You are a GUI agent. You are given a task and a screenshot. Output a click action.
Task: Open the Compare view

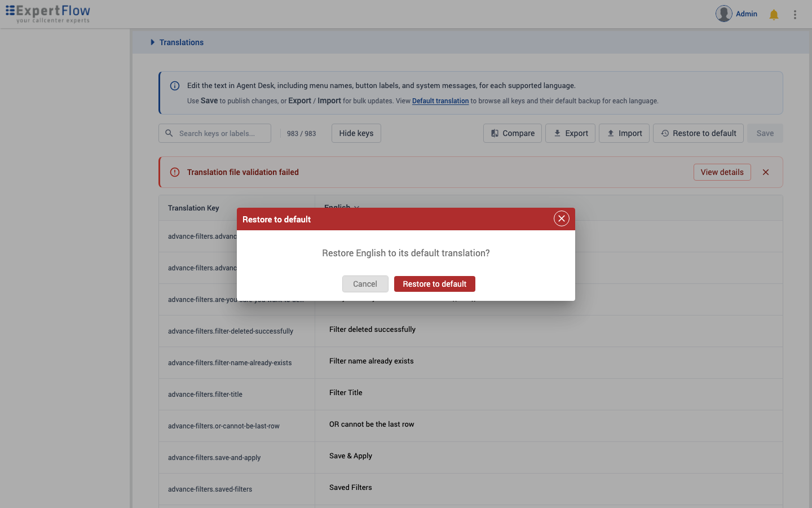coord(513,133)
